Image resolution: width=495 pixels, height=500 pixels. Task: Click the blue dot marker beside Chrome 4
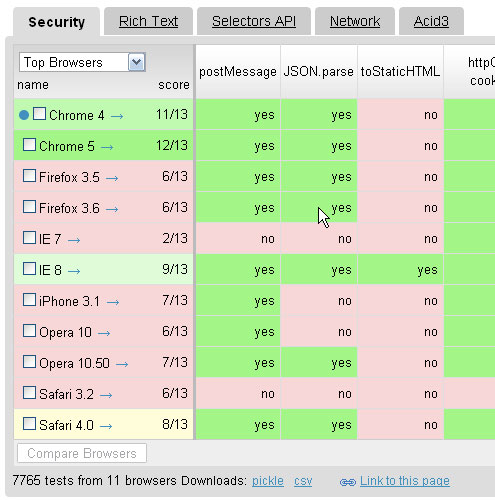click(24, 115)
